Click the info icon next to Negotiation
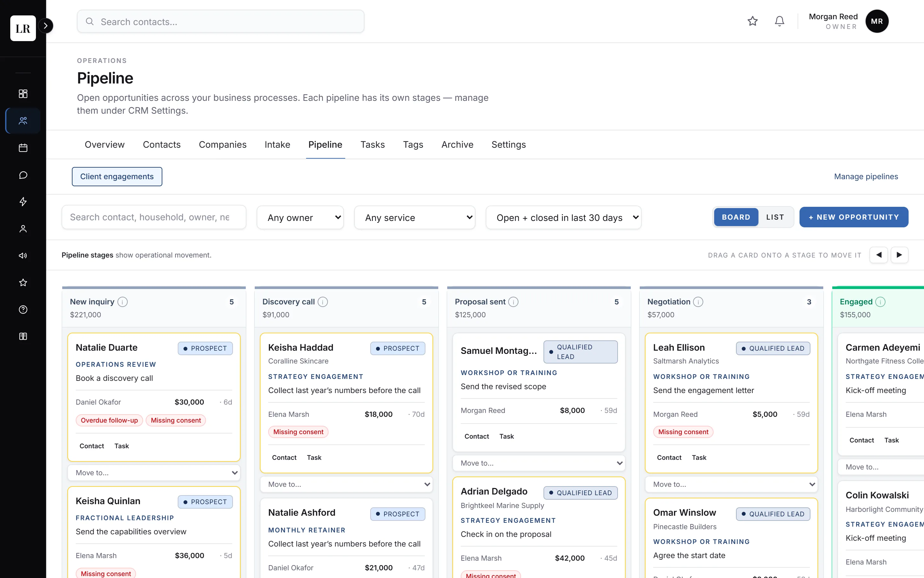 pyautogui.click(x=698, y=302)
